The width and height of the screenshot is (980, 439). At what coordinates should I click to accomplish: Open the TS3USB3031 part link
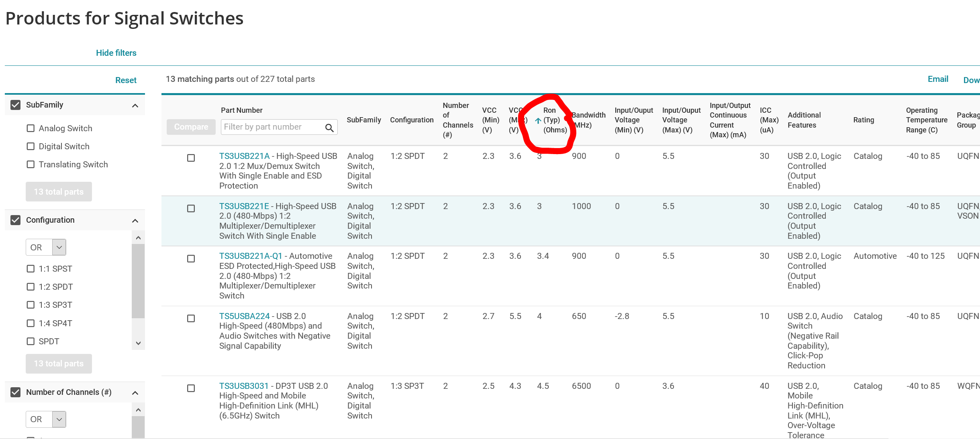(x=243, y=386)
